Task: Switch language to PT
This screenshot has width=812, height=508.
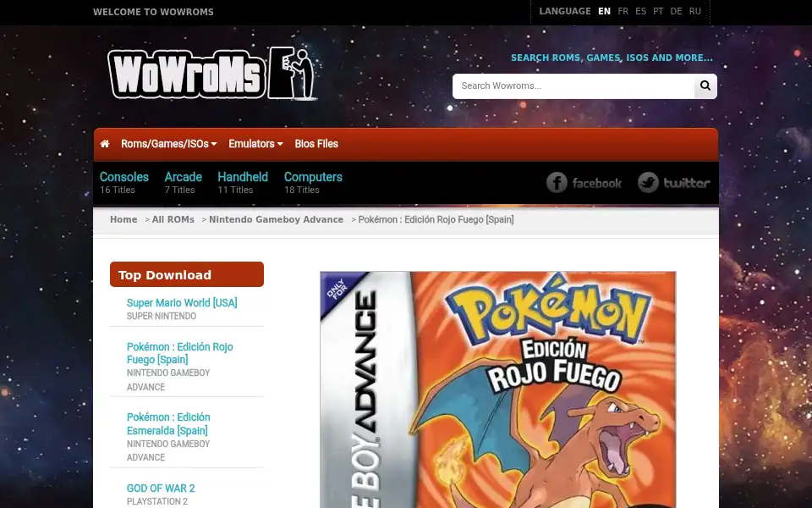Action: pos(658,11)
